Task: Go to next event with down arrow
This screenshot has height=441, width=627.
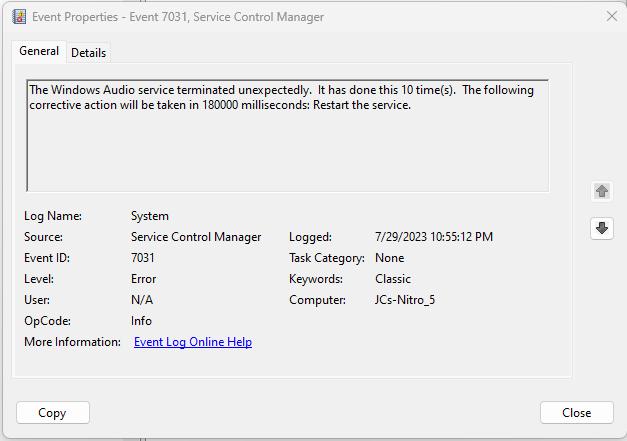Action: (x=601, y=228)
